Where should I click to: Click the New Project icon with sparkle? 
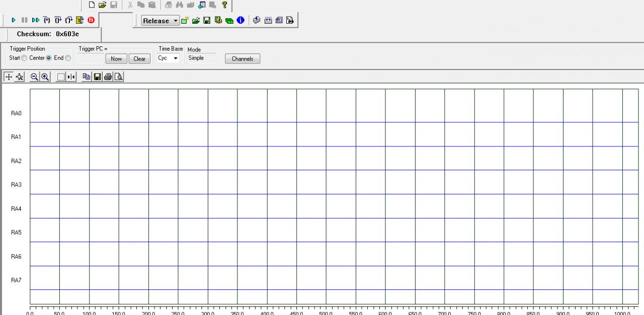coord(185,20)
